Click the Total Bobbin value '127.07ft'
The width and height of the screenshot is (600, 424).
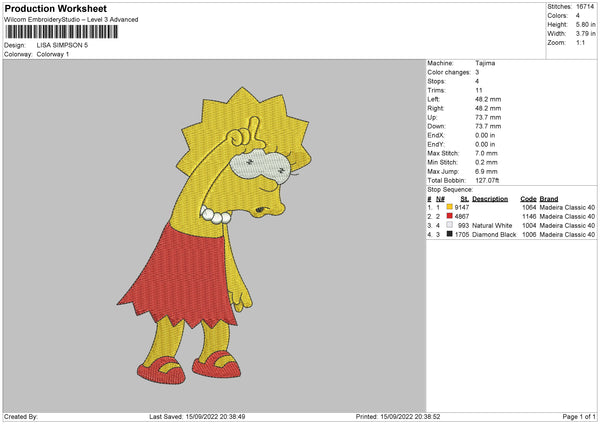[x=487, y=180]
